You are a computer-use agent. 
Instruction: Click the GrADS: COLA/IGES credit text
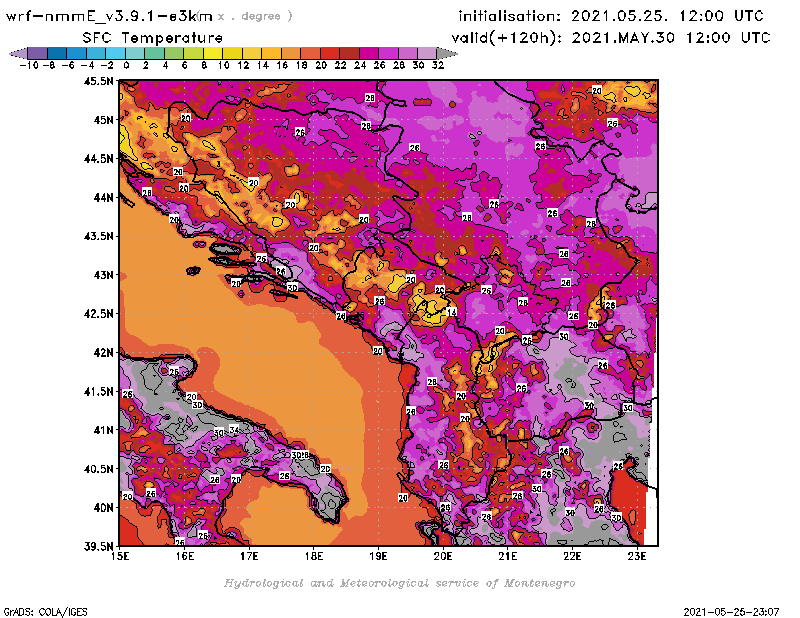click(38, 610)
